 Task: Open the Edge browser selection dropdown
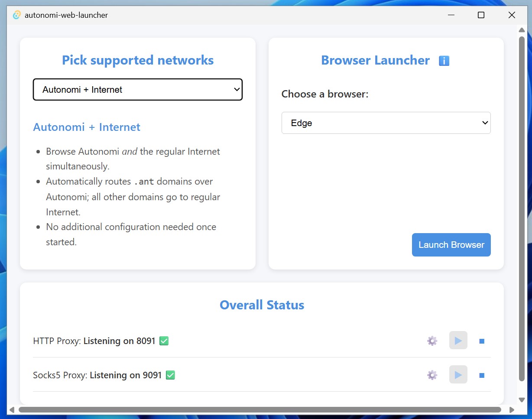(386, 123)
